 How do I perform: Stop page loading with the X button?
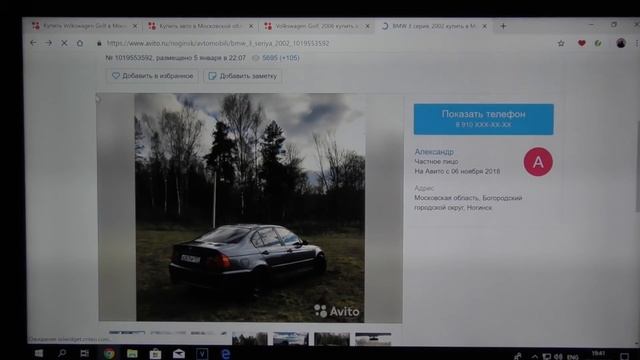(64, 43)
